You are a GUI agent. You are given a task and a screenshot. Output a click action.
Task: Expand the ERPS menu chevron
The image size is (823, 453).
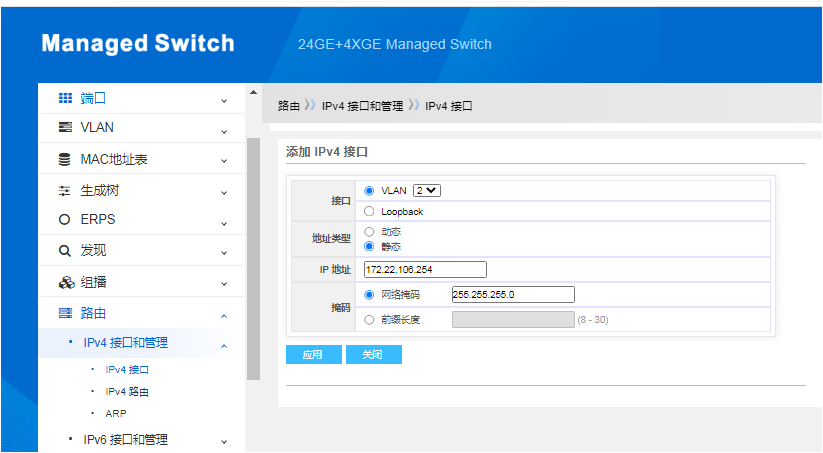[224, 224]
